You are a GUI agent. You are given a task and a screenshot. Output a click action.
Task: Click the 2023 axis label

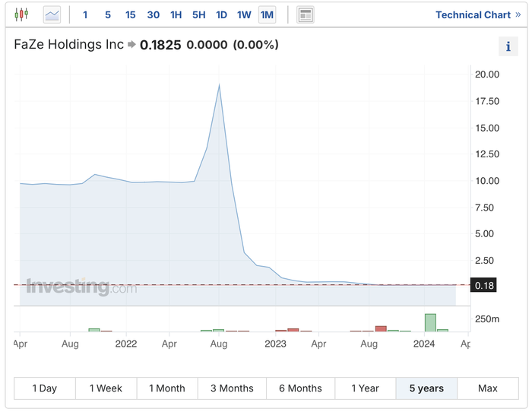pyautogui.click(x=275, y=344)
